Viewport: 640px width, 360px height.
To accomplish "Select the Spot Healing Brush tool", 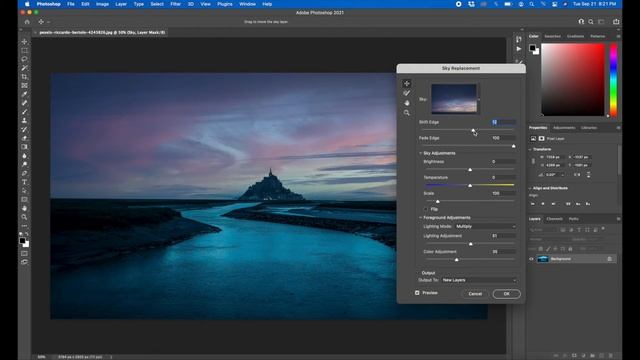I will coord(24,103).
